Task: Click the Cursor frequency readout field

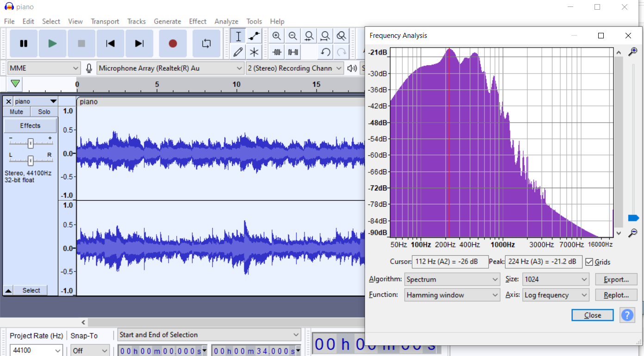Action: (450, 262)
